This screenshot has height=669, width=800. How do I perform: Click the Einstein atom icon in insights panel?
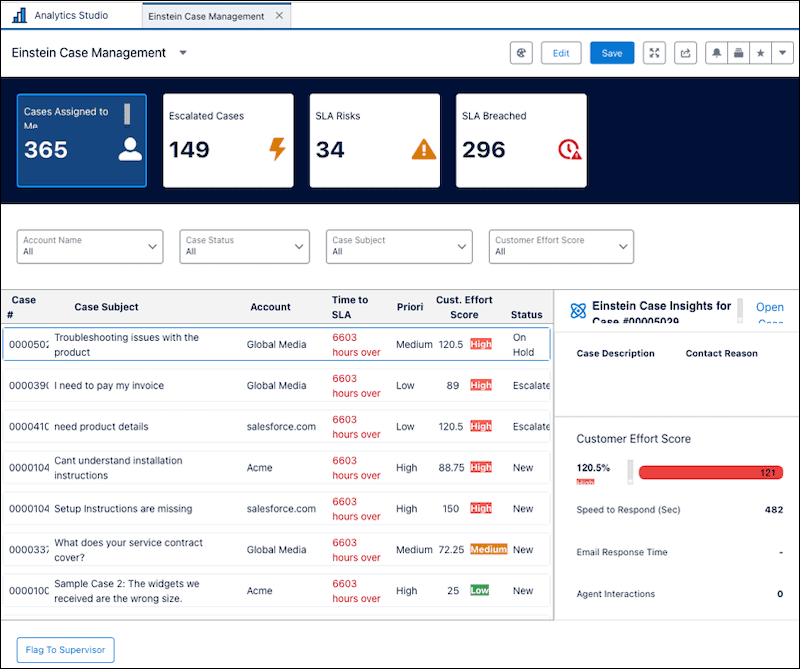coord(578,310)
